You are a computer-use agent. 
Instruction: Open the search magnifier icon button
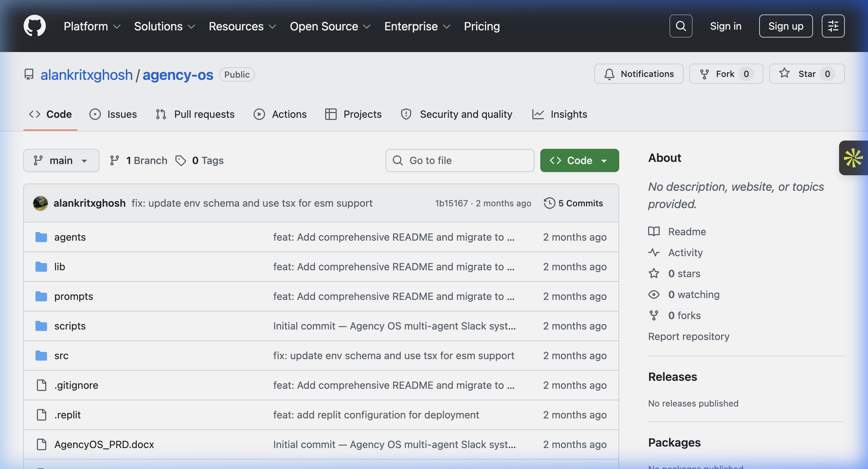pos(681,26)
